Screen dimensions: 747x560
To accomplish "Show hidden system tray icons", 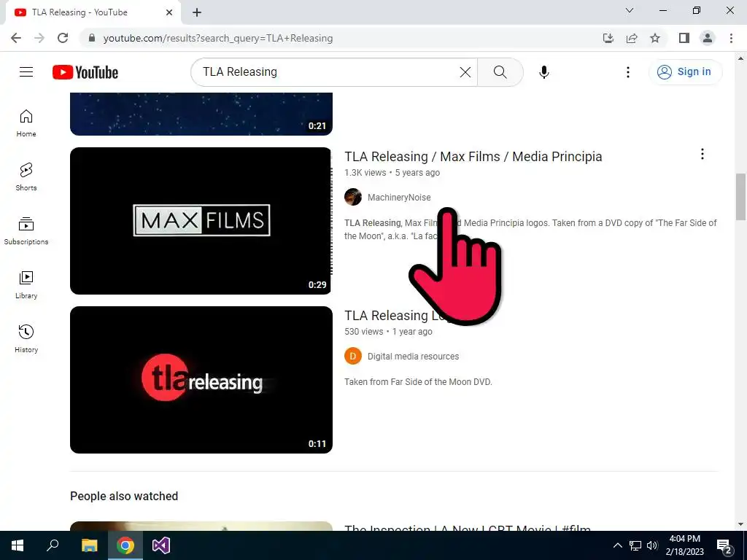I will click(617, 545).
